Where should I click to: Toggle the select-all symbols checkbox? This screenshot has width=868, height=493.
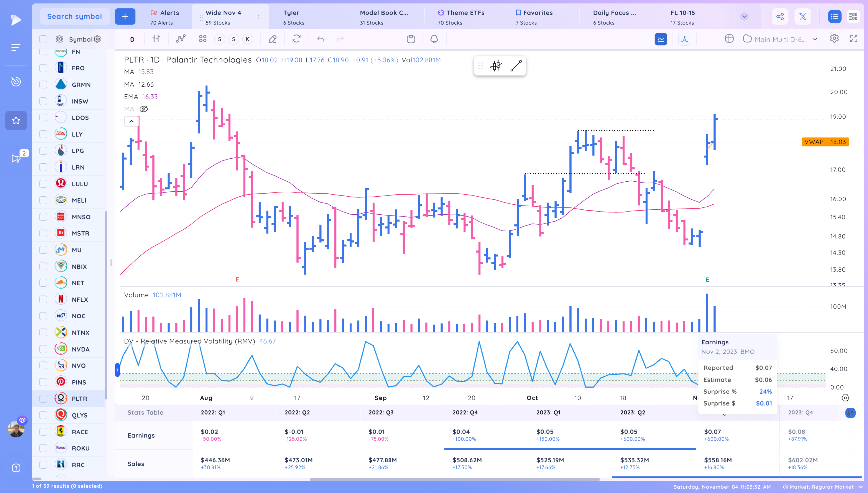tap(43, 39)
